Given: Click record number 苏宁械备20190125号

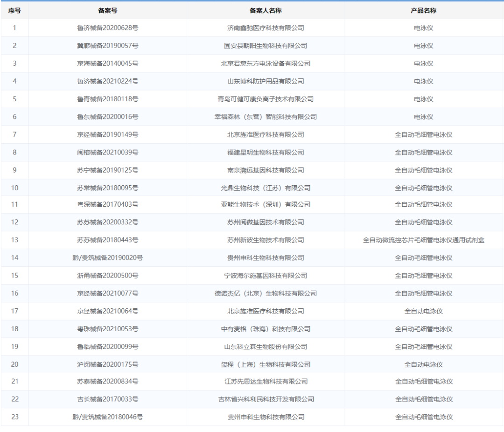Looking at the screenshot, I should [108, 170].
